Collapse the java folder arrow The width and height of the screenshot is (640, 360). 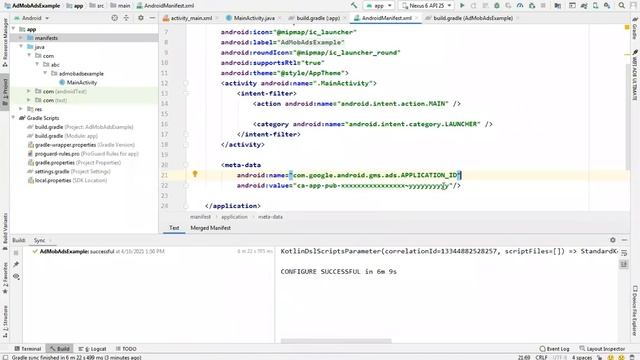click(x=21, y=47)
